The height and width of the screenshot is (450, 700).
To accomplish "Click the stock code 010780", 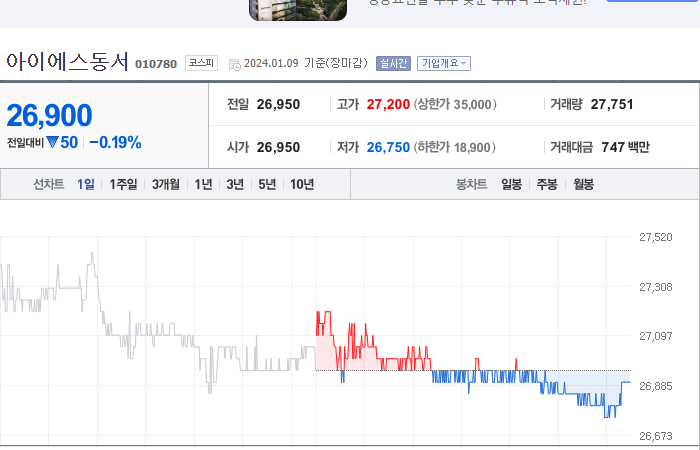I will click(156, 64).
